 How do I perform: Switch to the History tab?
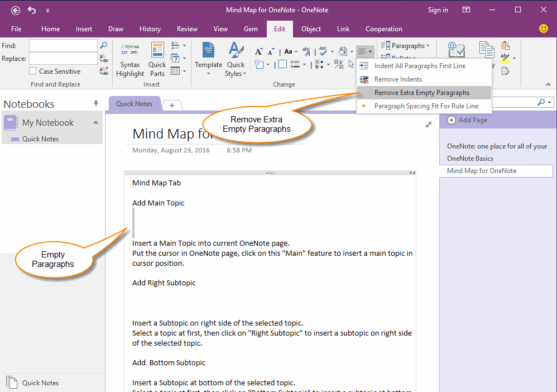tap(150, 29)
